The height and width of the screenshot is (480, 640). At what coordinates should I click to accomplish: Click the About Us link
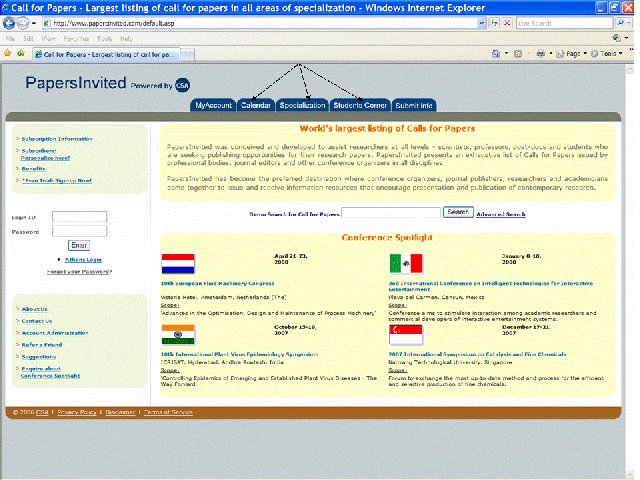coord(35,309)
